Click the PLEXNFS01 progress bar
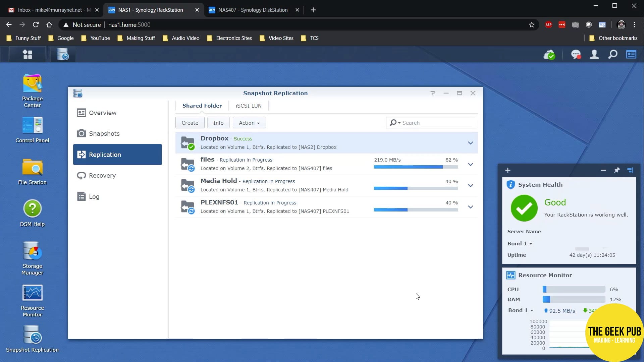644x362 pixels. 416,210
